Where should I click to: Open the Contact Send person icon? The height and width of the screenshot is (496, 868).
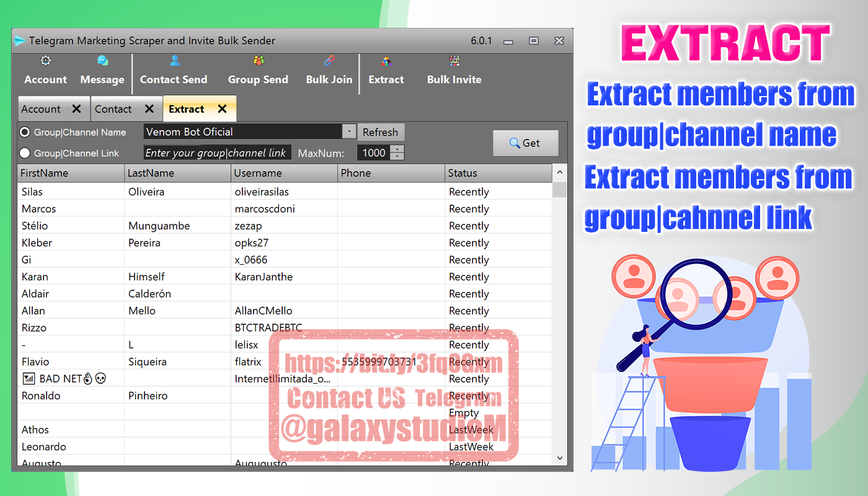[174, 61]
